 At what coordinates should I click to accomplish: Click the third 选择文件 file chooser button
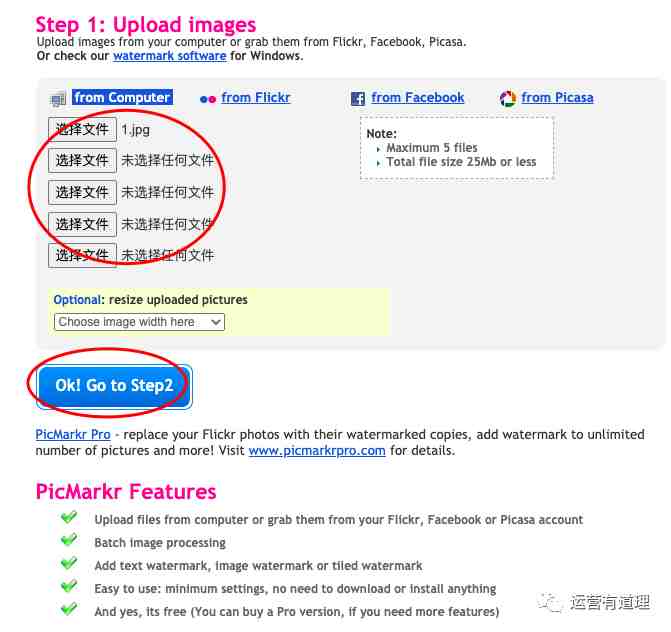click(82, 192)
